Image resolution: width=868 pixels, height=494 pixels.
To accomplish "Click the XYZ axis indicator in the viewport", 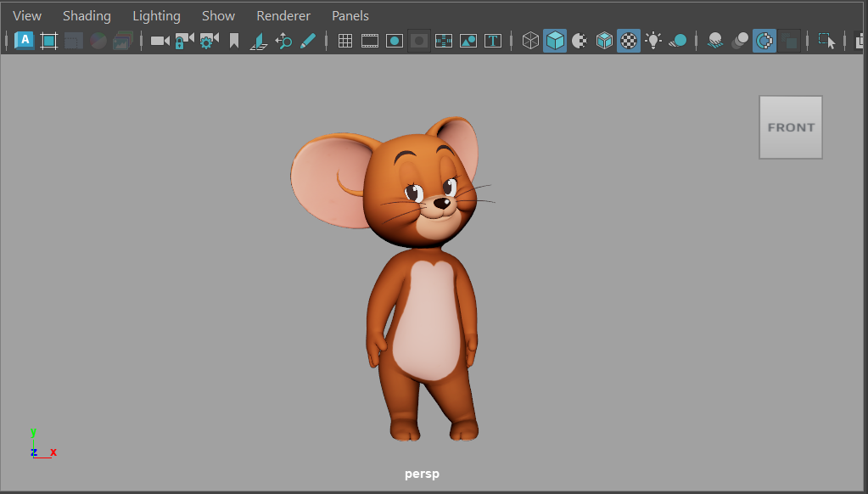I will 43,444.
